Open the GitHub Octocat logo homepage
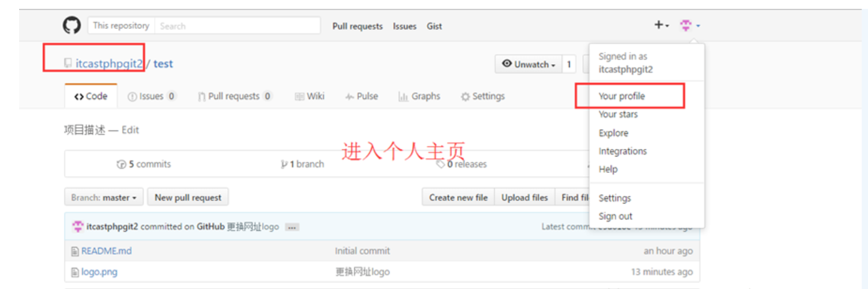 (x=72, y=26)
